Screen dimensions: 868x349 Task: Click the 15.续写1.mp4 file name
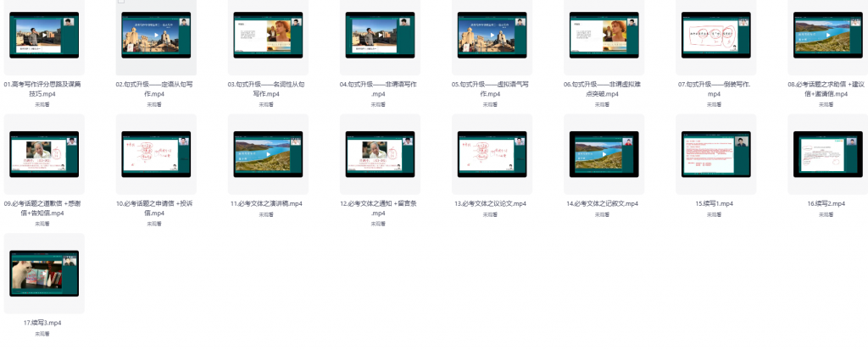pyautogui.click(x=715, y=204)
